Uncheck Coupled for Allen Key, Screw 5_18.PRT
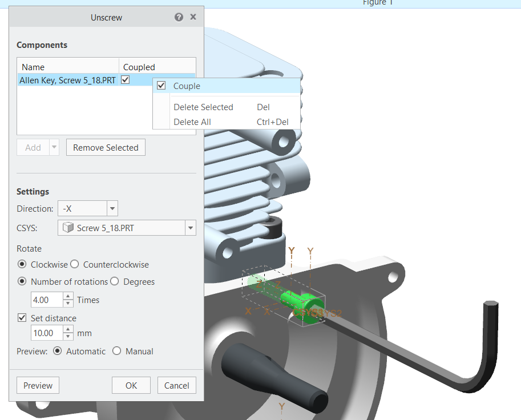The height and width of the screenshot is (420, 521). tap(125, 80)
